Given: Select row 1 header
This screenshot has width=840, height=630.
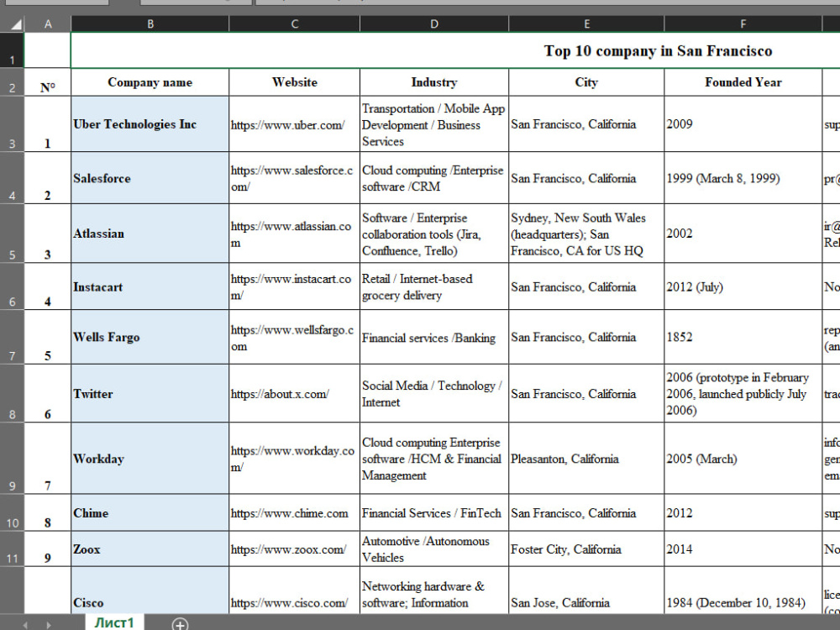Looking at the screenshot, I should tap(12, 50).
